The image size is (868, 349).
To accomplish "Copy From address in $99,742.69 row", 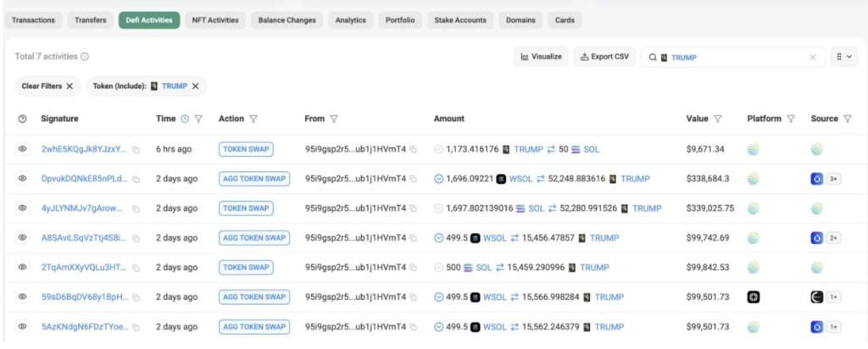I will 413,238.
